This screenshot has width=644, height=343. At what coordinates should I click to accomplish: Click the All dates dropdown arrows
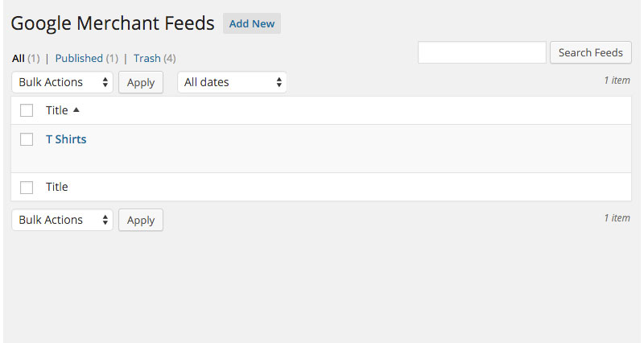click(279, 82)
